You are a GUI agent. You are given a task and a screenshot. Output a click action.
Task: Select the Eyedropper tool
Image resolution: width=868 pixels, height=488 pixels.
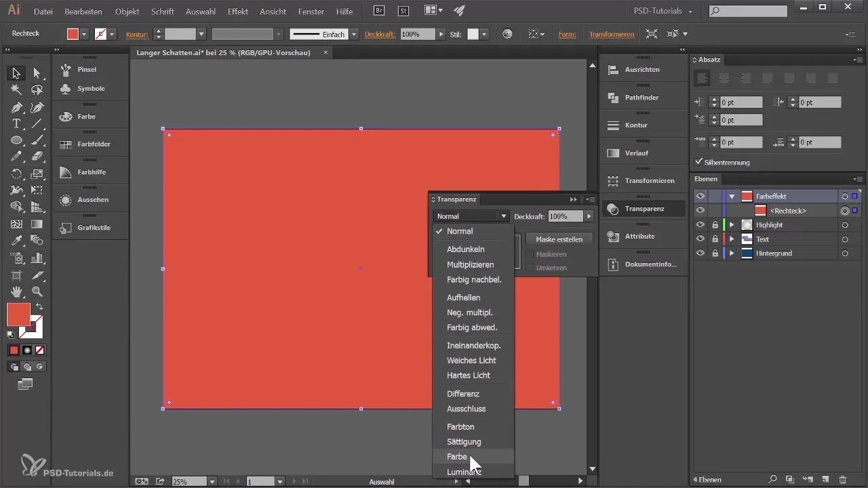tap(16, 241)
